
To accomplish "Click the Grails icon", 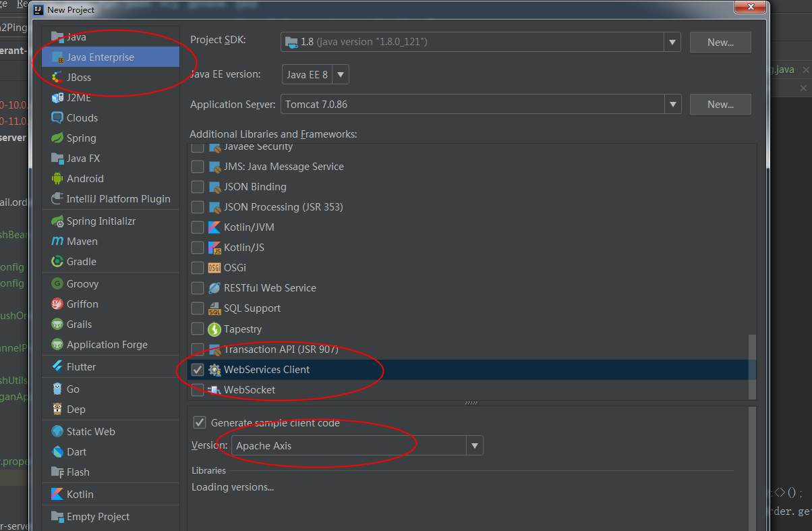I will coord(57,325).
